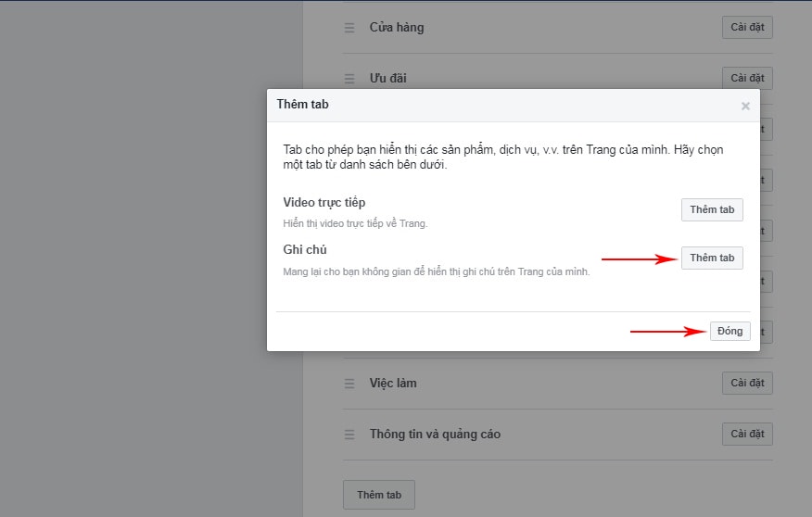Click the drag handle beside Ưu đãi
Image resolution: width=812 pixels, height=517 pixels.
(x=349, y=79)
